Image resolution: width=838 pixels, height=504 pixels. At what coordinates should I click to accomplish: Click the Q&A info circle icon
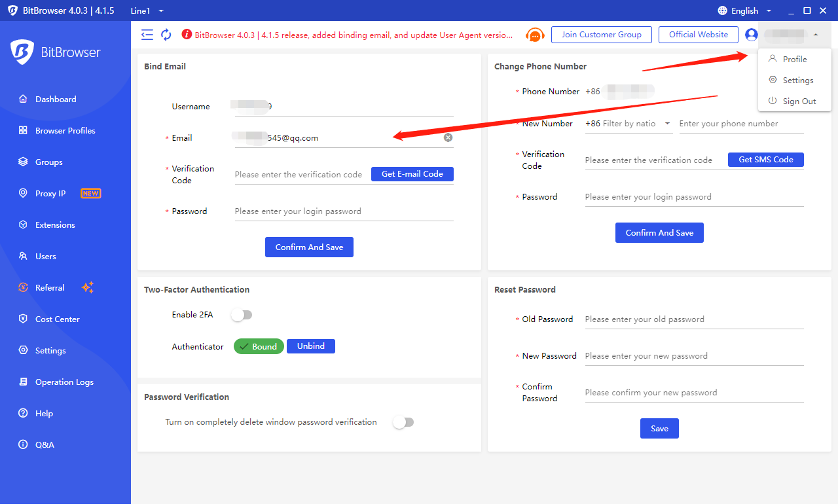(x=23, y=445)
